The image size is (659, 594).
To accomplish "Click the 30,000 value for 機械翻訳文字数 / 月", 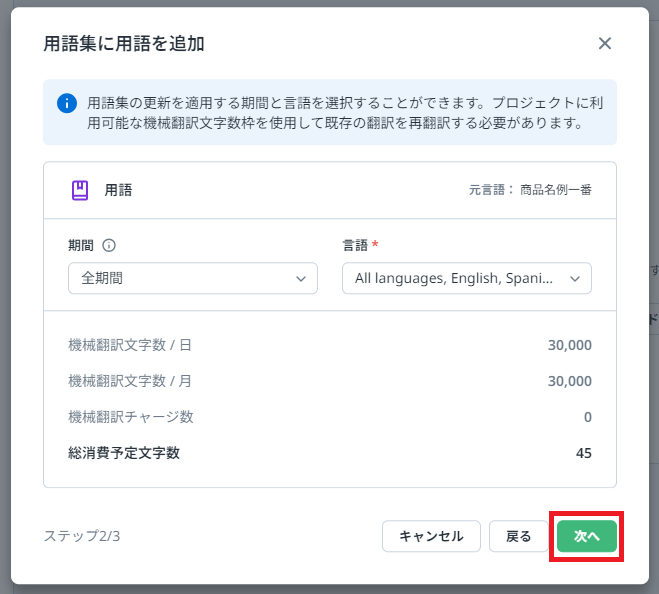I will click(x=570, y=381).
